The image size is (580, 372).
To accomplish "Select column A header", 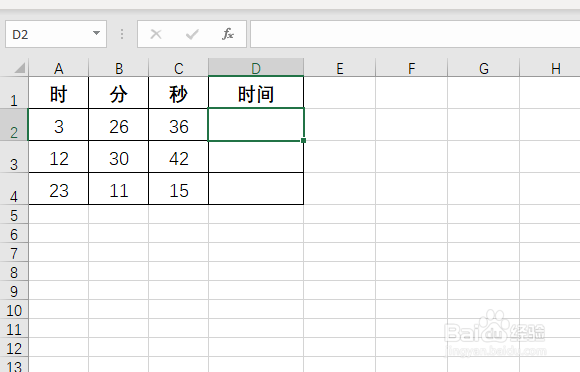I will (58, 68).
